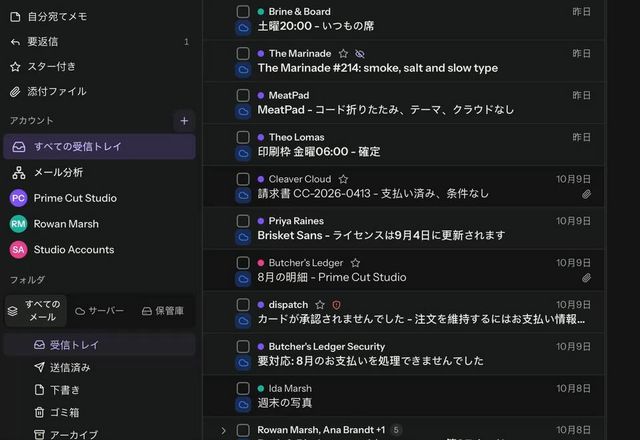Tick the checkbox for Butcher's Ledger Security email
The height and width of the screenshot is (440, 640).
pyautogui.click(x=243, y=347)
